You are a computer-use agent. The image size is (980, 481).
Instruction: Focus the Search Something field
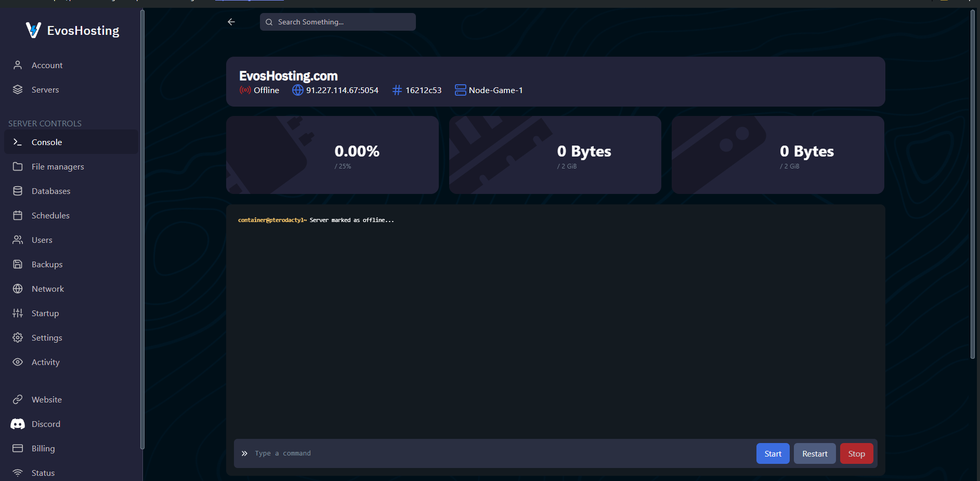click(x=343, y=22)
